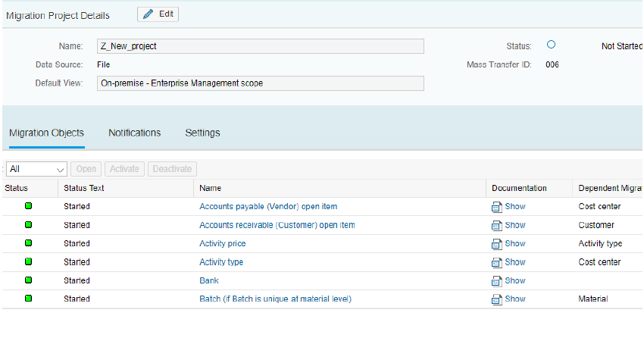Viewport: 644px width, 338px height.
Task: Click documentation icon for Batch row
Action: pos(497,299)
